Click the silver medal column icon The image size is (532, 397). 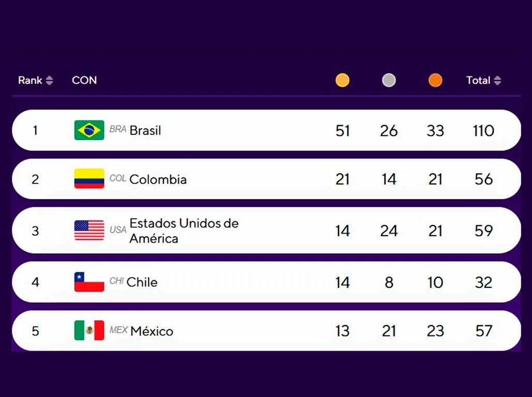pos(389,80)
